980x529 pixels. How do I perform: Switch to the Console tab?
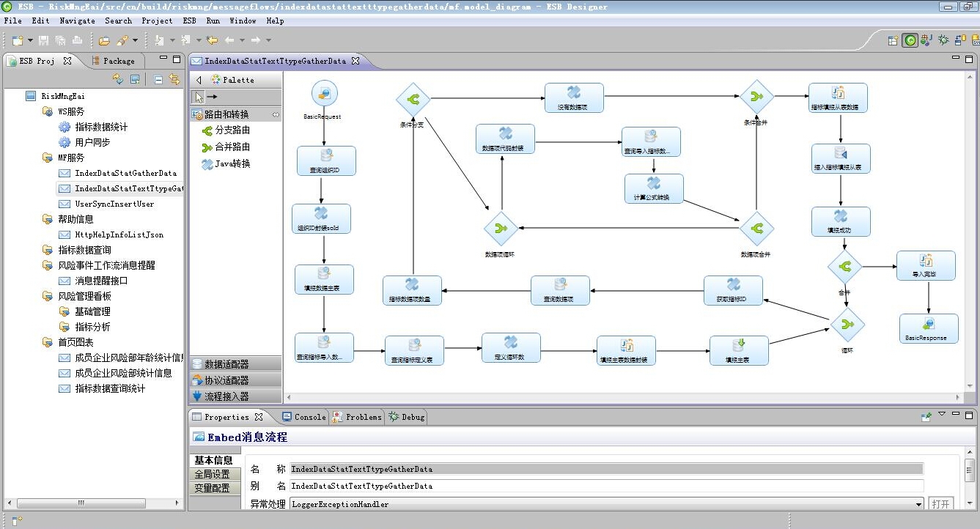click(x=304, y=417)
